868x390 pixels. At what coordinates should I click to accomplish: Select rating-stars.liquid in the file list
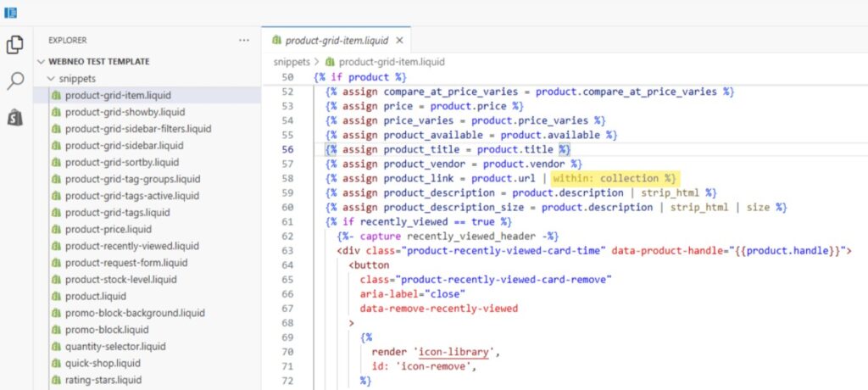pos(103,380)
